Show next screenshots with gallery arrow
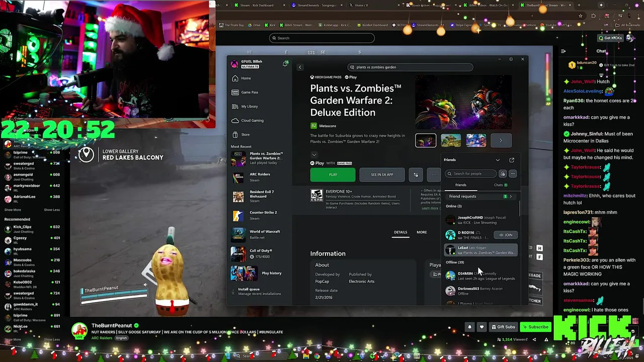 pos(501,141)
